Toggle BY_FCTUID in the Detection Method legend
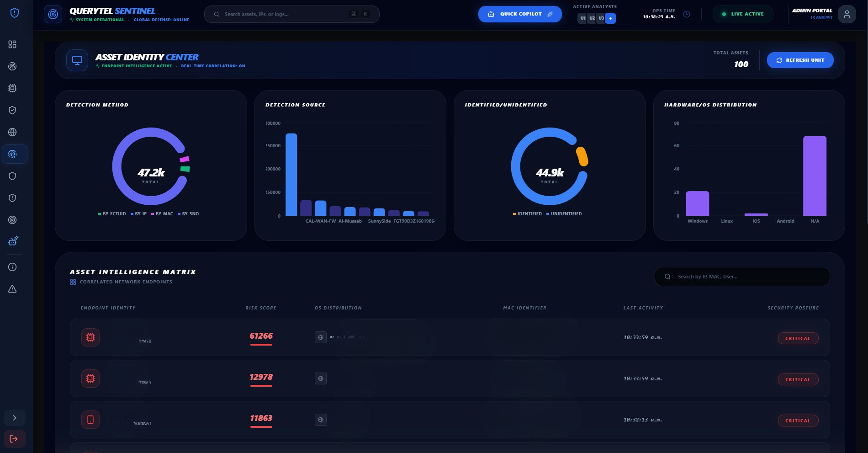The height and width of the screenshot is (453, 868). [x=112, y=213]
